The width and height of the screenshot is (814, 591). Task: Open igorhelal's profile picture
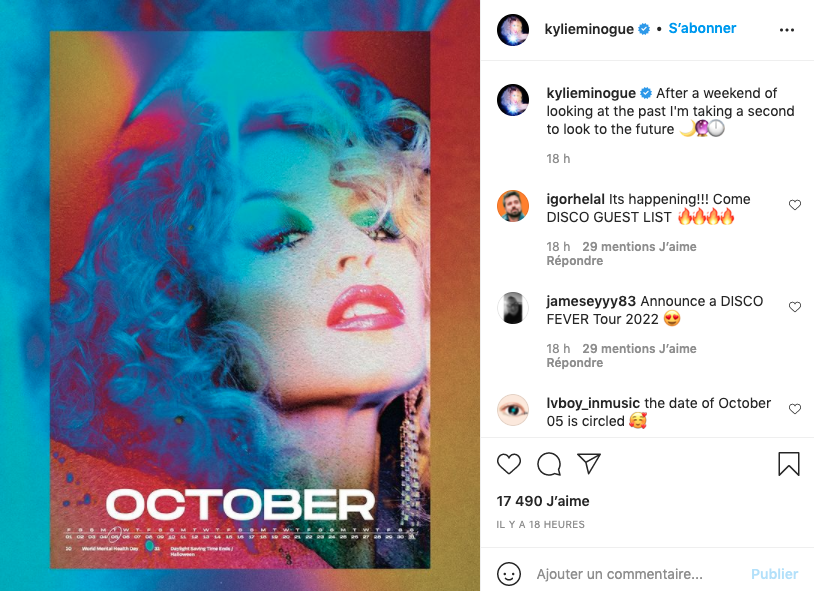tap(513, 206)
